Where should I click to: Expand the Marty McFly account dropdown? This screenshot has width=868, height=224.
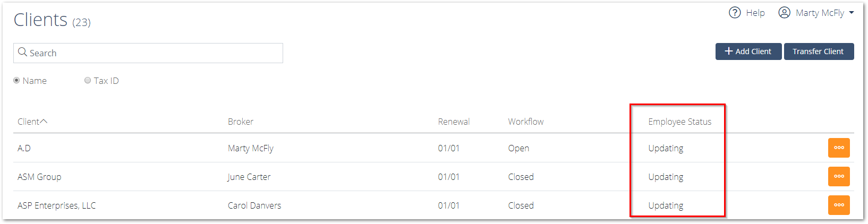(852, 13)
